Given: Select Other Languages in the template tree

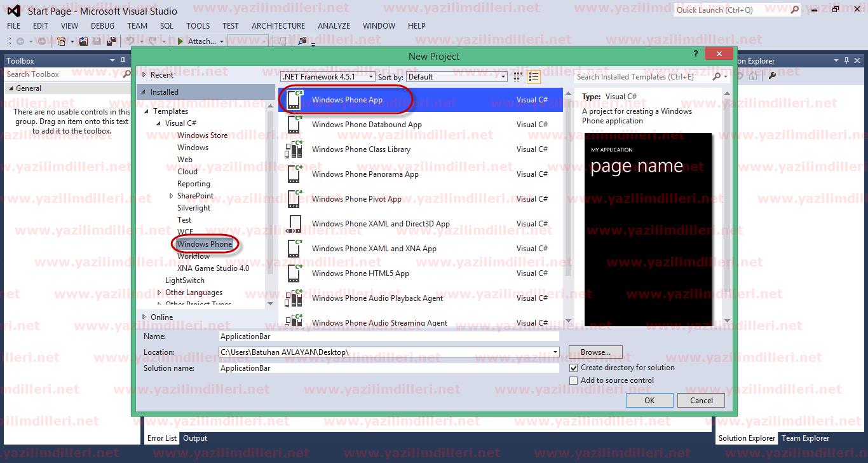Looking at the screenshot, I should 194,293.
